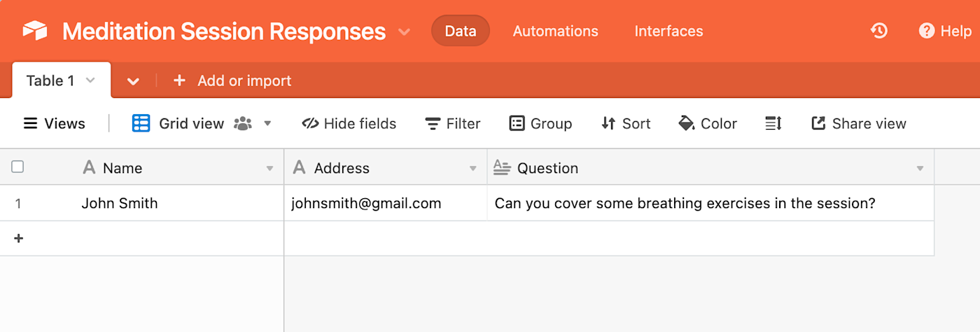
Task: Open the Help menu
Action: point(945,31)
